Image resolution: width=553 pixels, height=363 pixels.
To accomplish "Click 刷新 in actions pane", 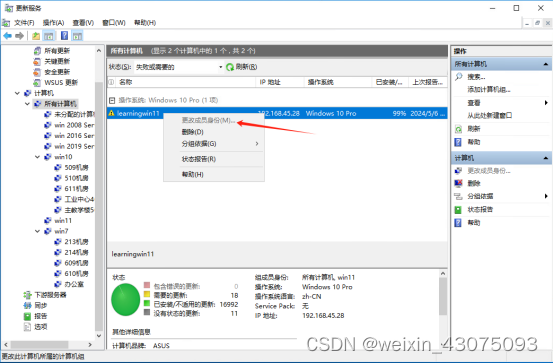I will (474, 129).
